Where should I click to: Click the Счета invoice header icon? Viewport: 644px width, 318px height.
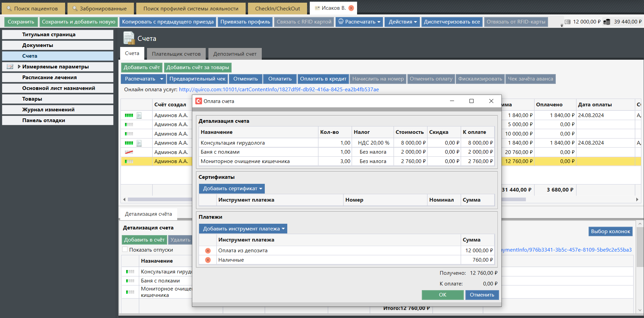point(129,38)
